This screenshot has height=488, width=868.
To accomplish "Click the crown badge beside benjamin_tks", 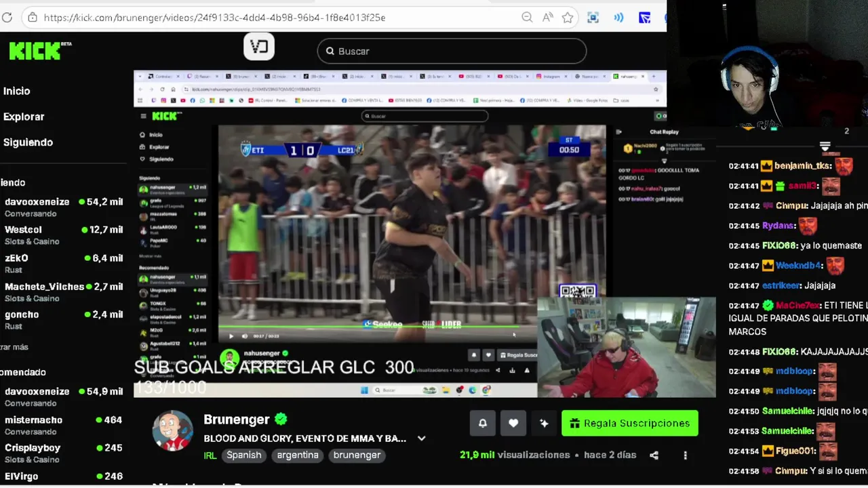I will tap(767, 165).
